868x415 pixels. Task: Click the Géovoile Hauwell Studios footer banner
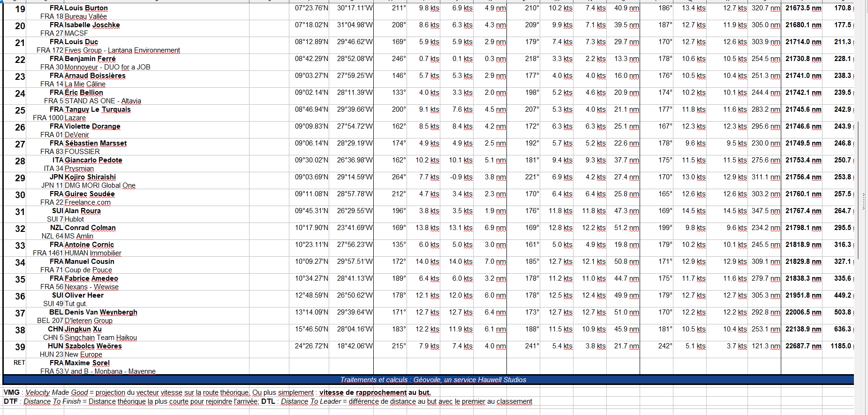(432, 380)
